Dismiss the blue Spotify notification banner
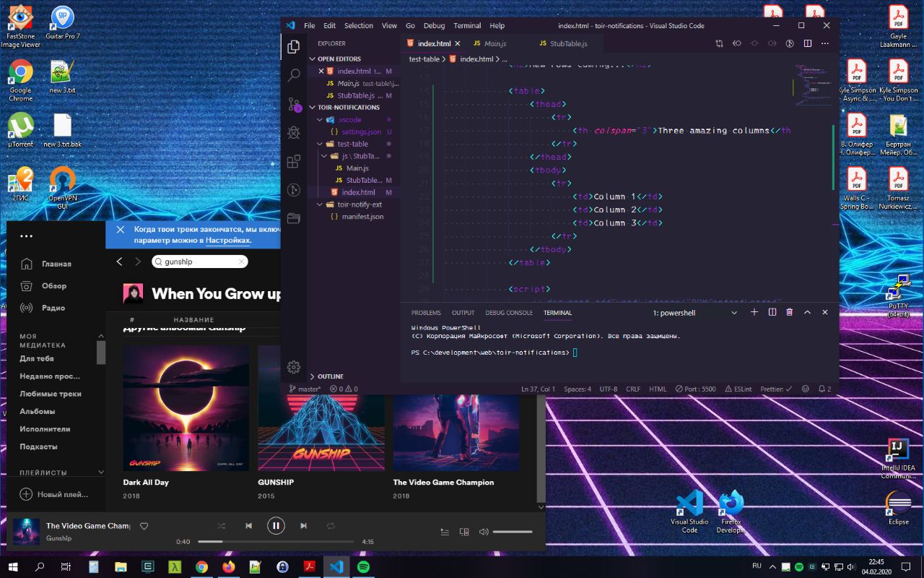This screenshot has height=578, width=924. (121, 230)
